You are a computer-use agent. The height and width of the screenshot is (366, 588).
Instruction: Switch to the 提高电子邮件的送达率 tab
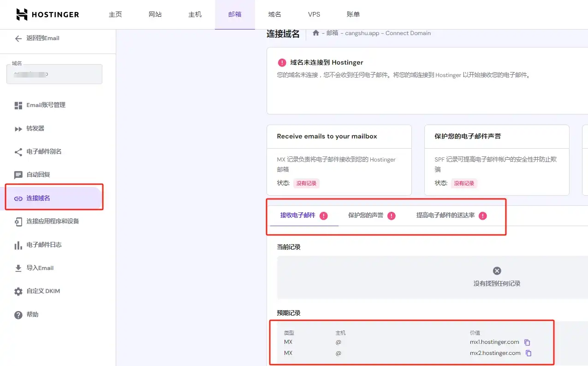[445, 215]
